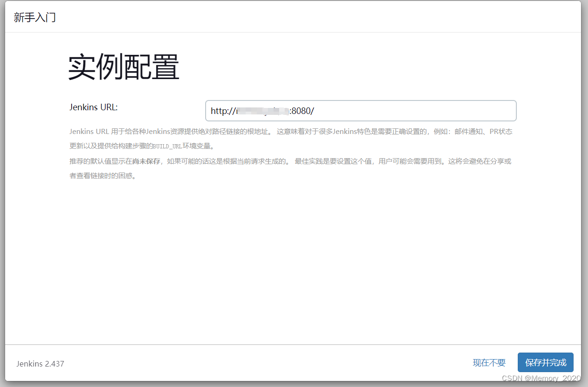Click the Jenkins URL: label
The image size is (588, 387).
(x=94, y=107)
